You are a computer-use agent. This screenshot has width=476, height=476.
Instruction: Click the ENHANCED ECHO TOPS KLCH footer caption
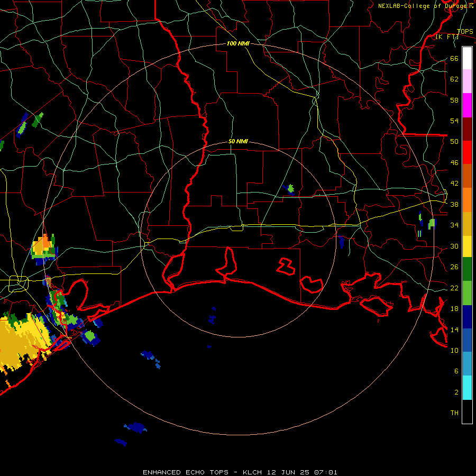point(240,472)
